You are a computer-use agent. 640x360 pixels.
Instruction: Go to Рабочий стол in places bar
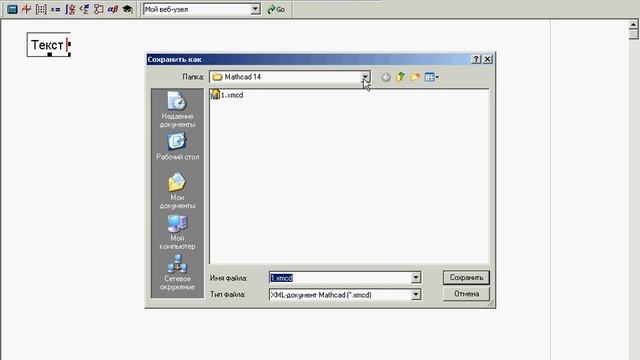[x=177, y=146]
